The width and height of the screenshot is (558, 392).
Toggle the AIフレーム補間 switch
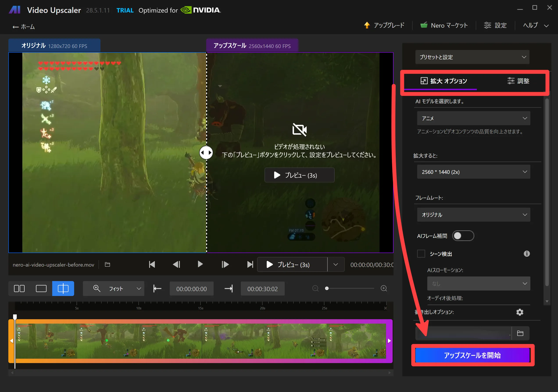pyautogui.click(x=463, y=236)
